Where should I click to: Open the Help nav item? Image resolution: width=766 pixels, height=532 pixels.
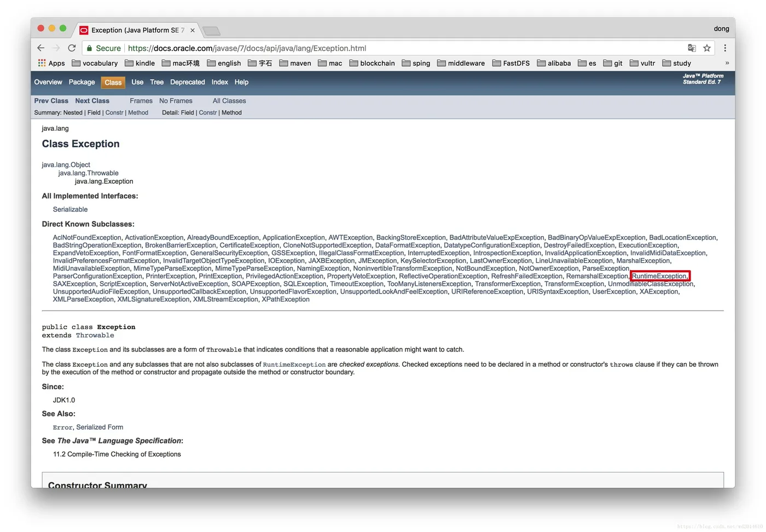tap(241, 82)
